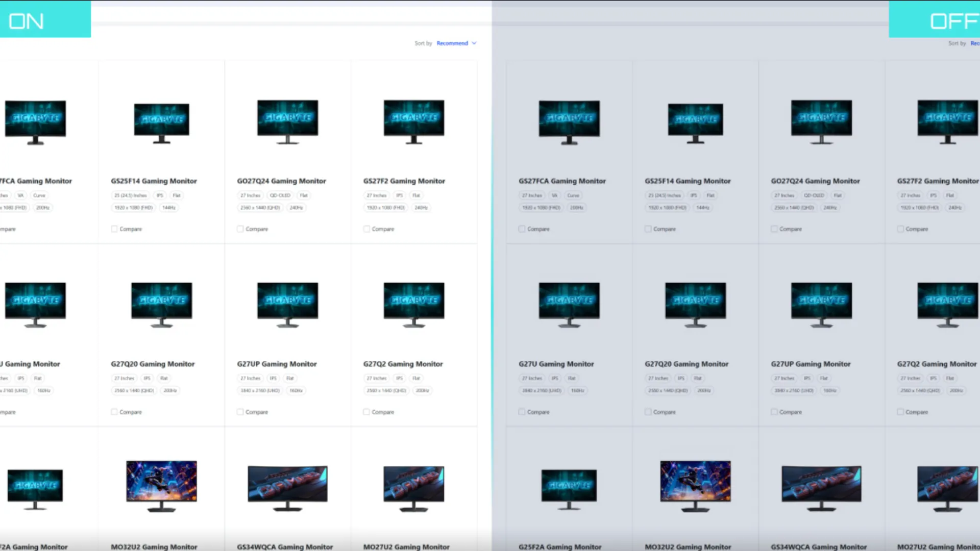Click G27Q2 monitor image in ON half
This screenshot has height=551, width=980.
414,305
